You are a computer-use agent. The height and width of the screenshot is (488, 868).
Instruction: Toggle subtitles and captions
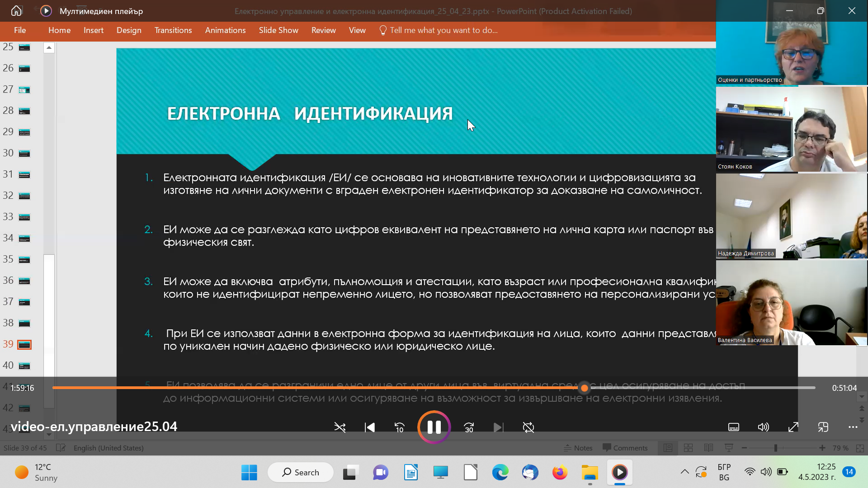tap(733, 427)
